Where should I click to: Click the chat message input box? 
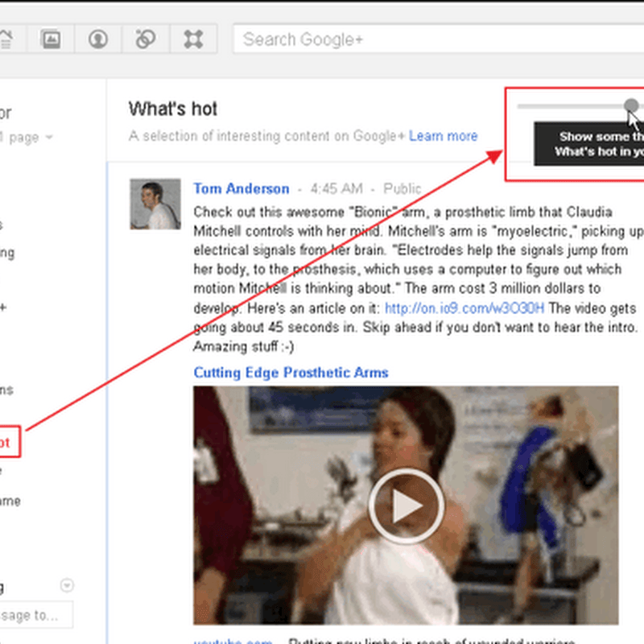pyautogui.click(x=36, y=615)
